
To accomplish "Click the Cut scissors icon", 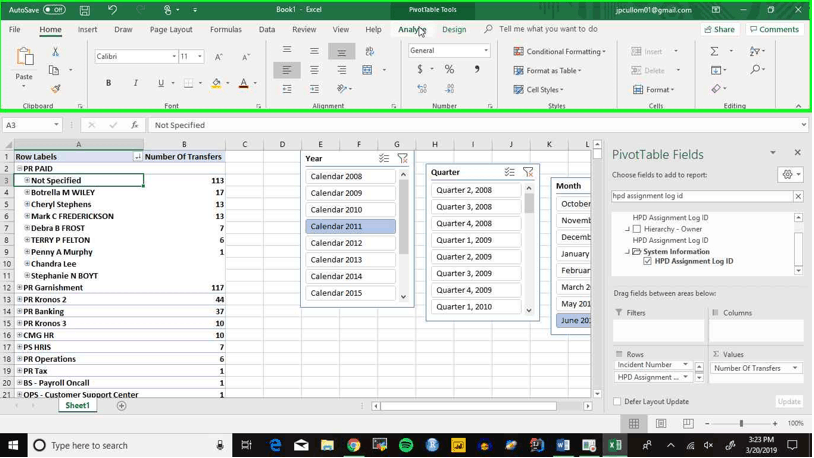I will coord(55,51).
